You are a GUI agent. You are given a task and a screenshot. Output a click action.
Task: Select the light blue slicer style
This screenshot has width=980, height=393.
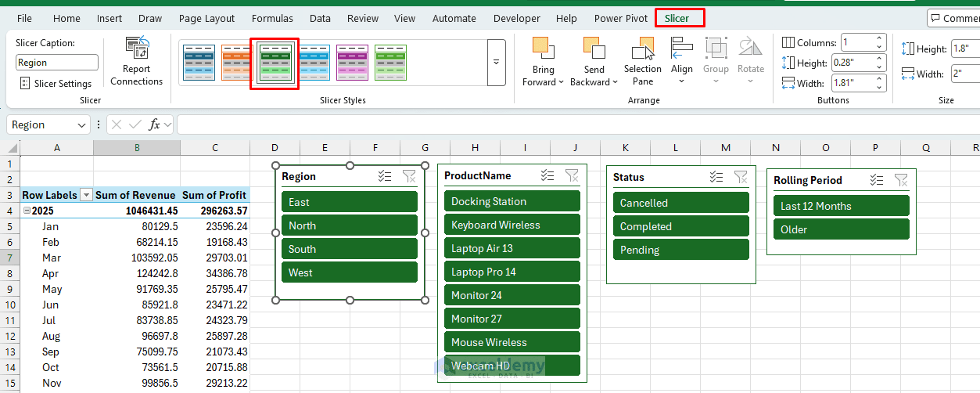coord(314,63)
